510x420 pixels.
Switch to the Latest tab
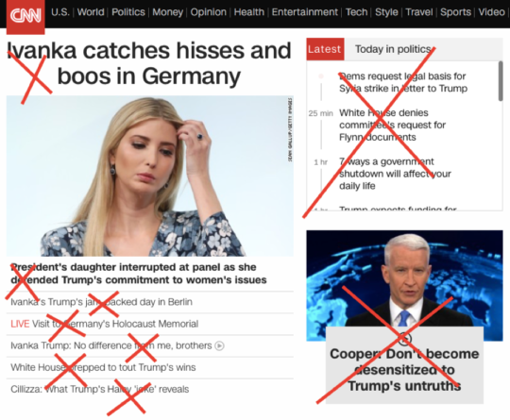325,49
